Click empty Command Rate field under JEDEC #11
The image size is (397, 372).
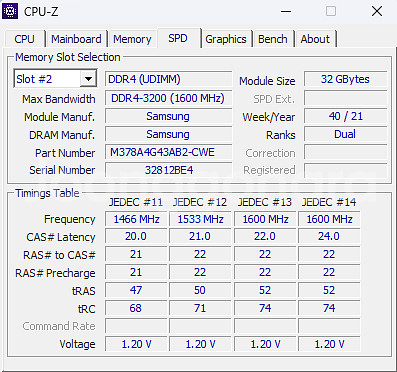136,326
